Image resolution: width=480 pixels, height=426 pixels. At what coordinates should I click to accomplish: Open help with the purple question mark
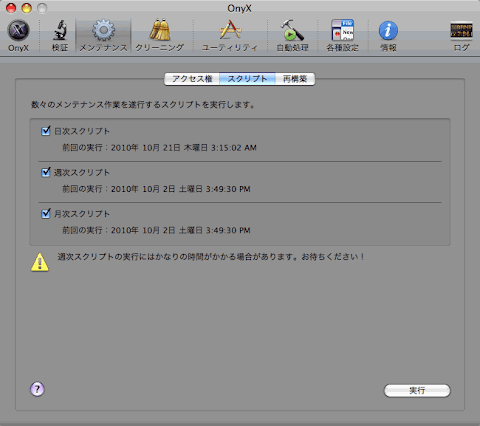(x=37, y=389)
